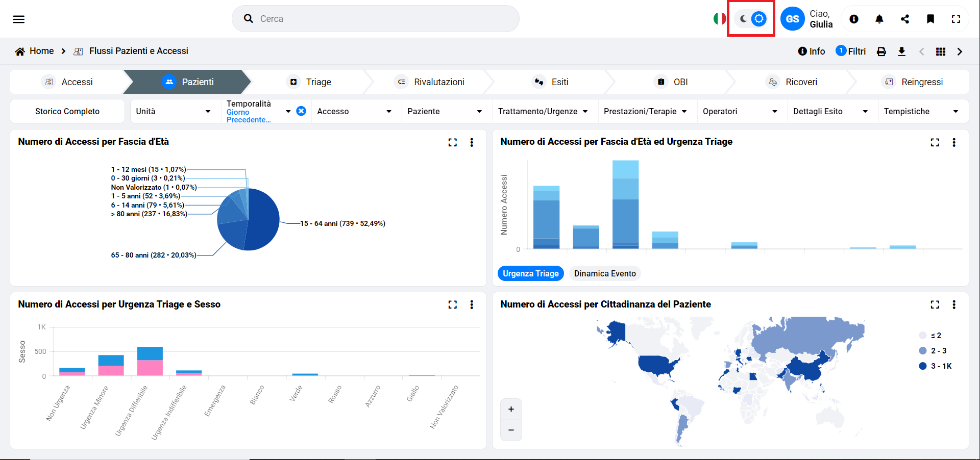
Task: Click the Storico Completo button
Action: (x=67, y=112)
